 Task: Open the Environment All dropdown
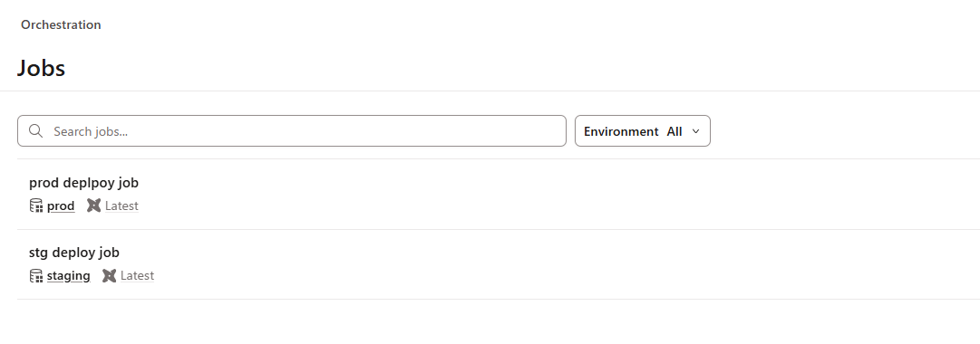pyautogui.click(x=643, y=131)
